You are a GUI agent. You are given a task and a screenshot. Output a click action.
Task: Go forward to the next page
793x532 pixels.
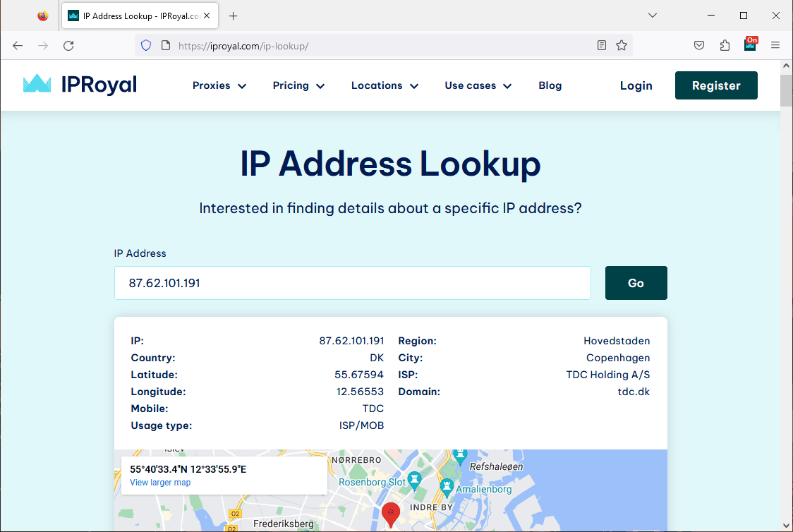43,46
